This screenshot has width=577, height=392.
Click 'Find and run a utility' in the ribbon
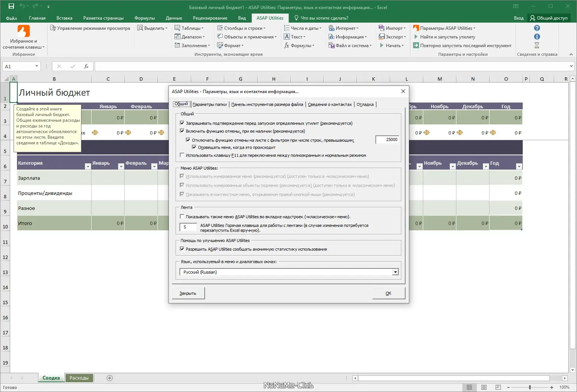444,37
